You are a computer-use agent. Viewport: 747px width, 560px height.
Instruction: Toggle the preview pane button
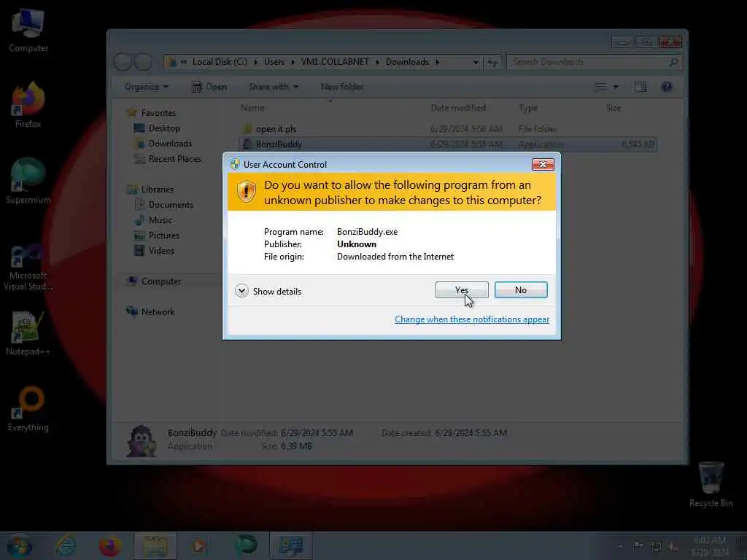click(640, 87)
